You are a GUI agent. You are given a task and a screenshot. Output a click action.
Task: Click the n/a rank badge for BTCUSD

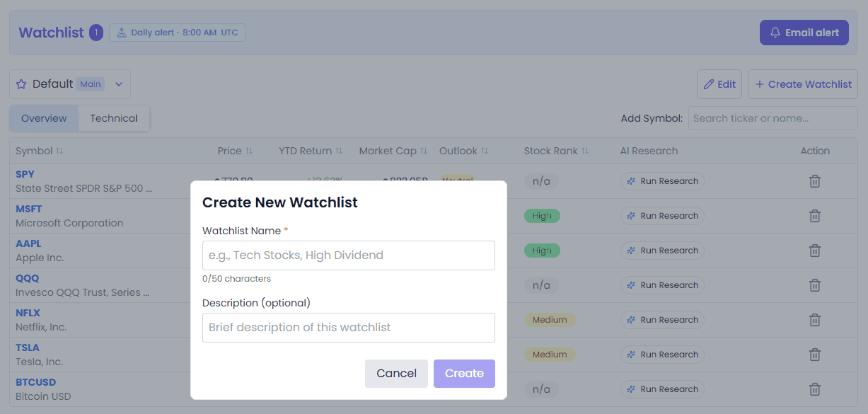coord(541,389)
